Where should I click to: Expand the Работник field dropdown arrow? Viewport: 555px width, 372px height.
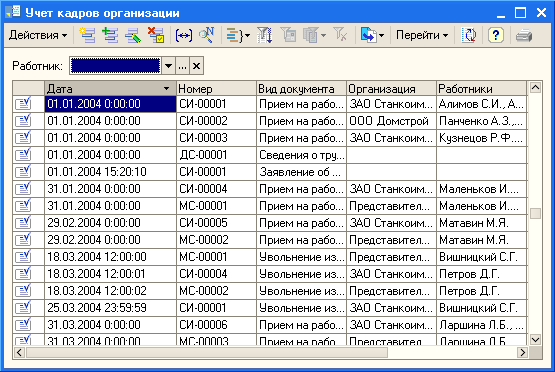point(168,66)
